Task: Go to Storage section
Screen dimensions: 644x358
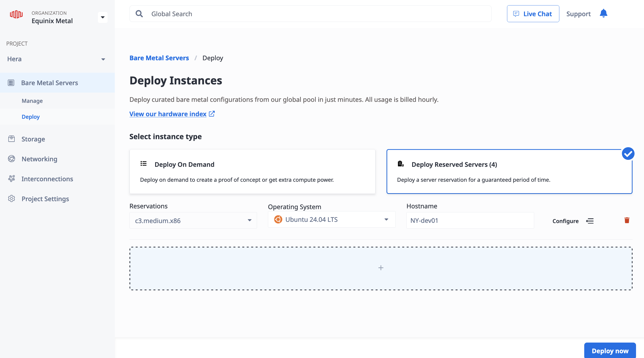Action: 33,139
